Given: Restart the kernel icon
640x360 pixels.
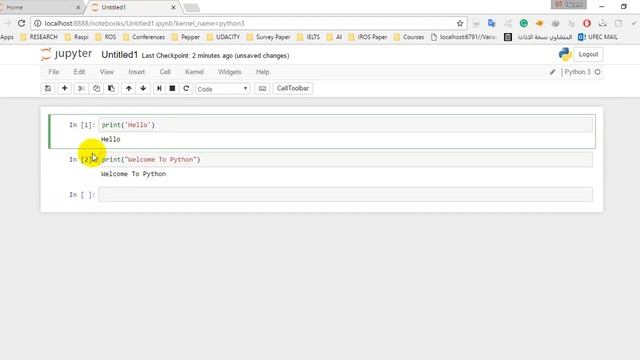Looking at the screenshot, I should tap(186, 89).
